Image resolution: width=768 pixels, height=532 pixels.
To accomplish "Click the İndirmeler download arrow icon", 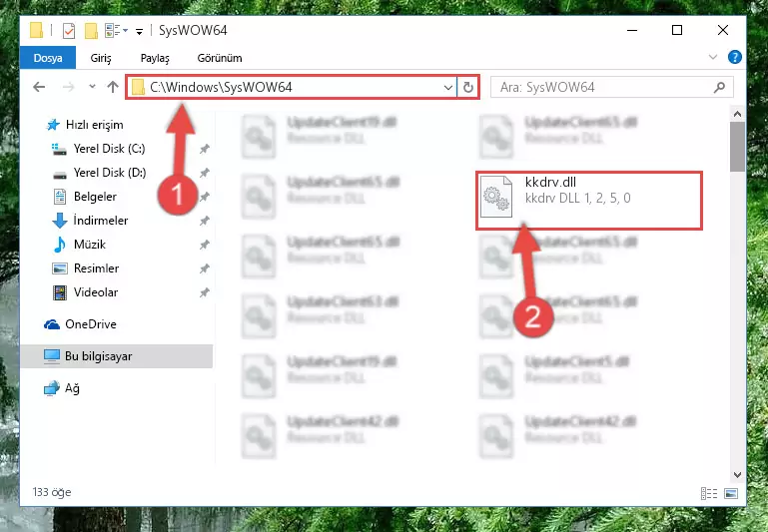I will pos(59,221).
